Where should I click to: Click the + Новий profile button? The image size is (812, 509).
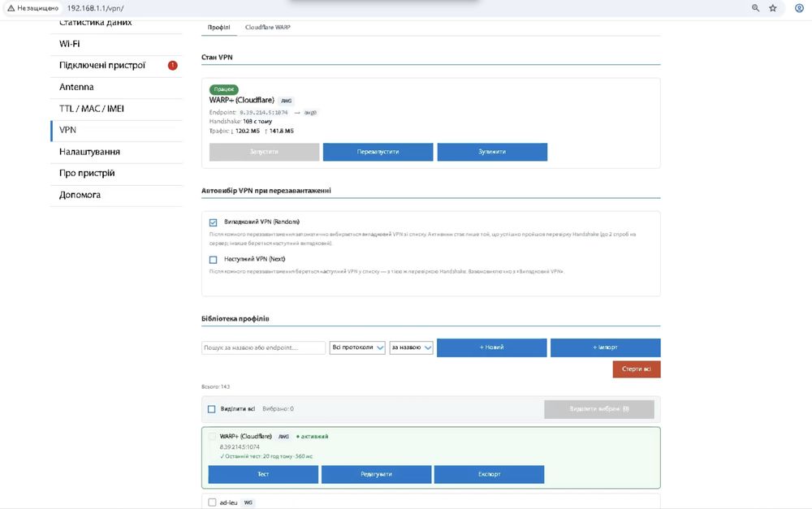click(x=491, y=347)
